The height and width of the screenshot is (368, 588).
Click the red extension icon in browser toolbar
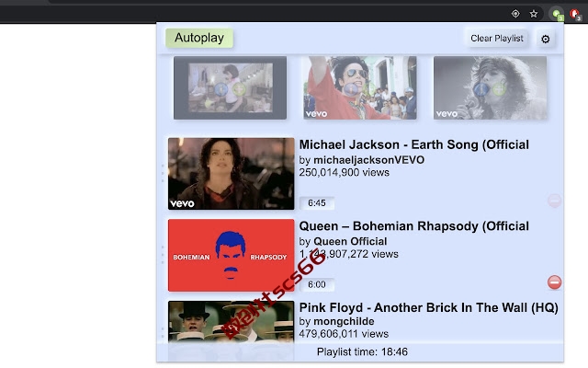click(x=575, y=15)
